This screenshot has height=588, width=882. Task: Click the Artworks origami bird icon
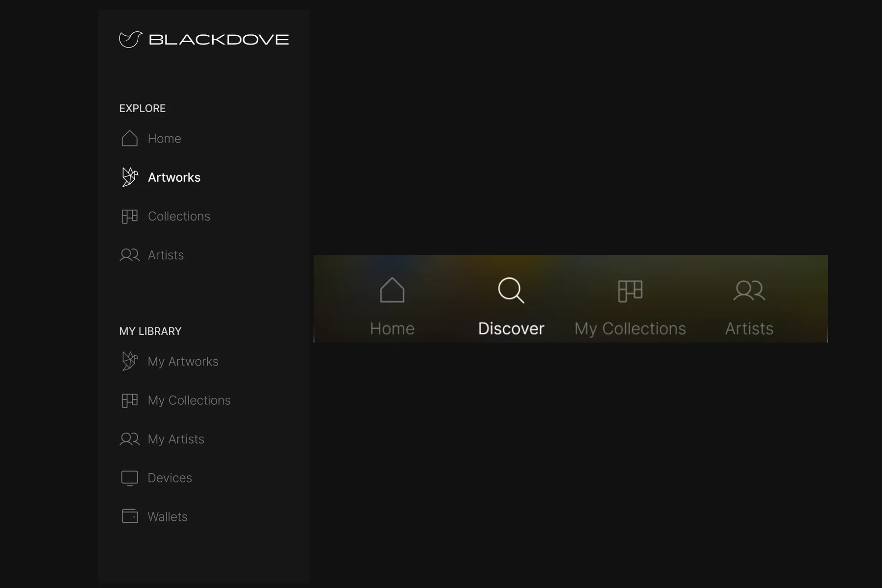pos(130,177)
